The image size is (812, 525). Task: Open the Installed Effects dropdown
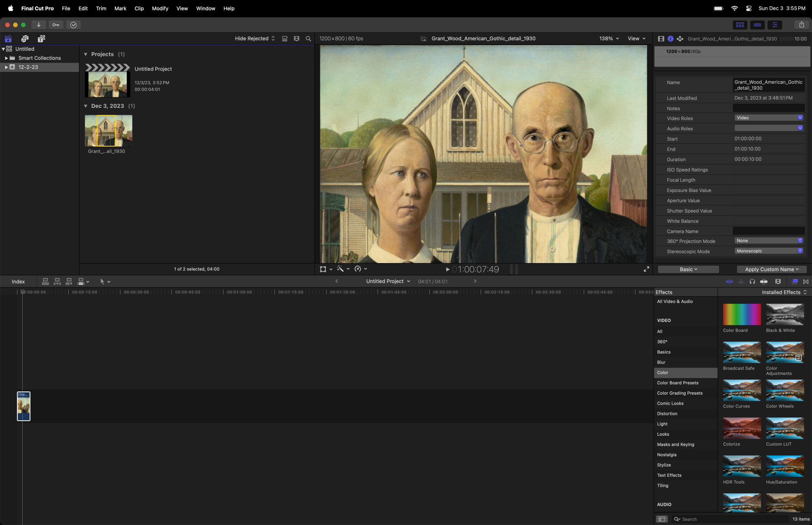[784, 292]
